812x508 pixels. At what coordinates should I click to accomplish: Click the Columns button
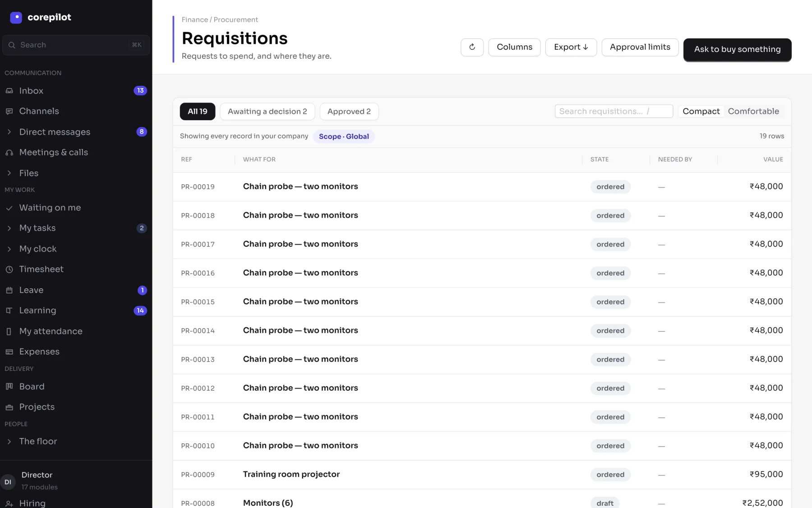514,47
